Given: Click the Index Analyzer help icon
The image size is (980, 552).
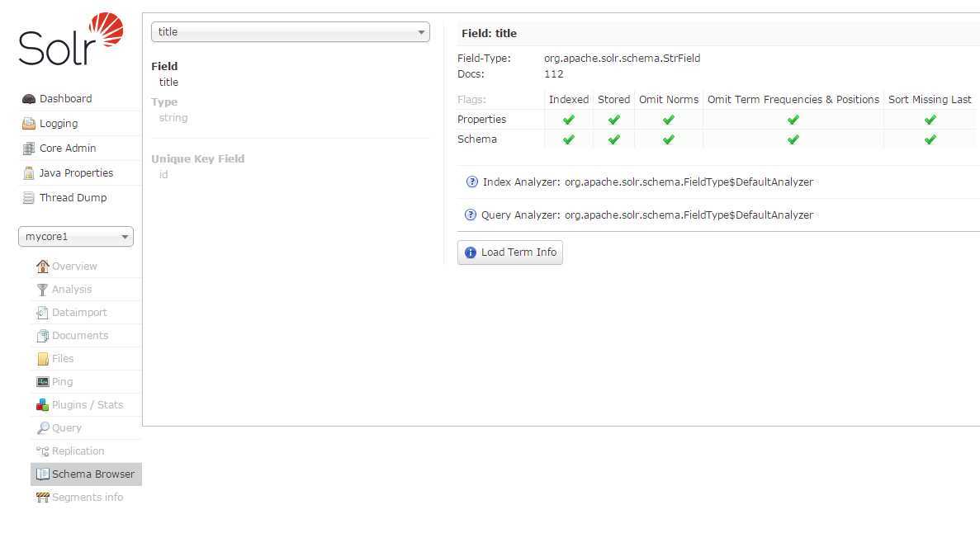Looking at the screenshot, I should point(472,182).
